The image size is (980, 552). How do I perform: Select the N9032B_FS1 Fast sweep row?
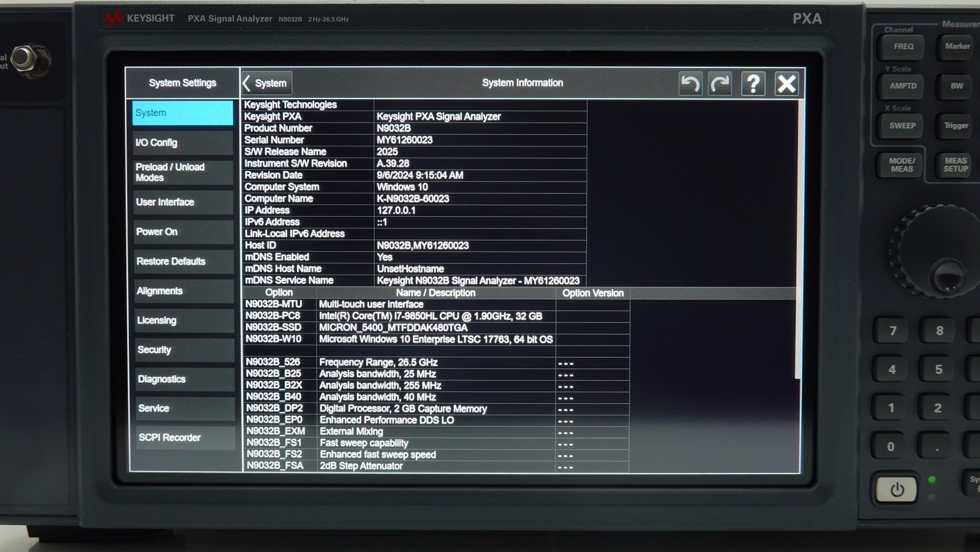[436, 443]
